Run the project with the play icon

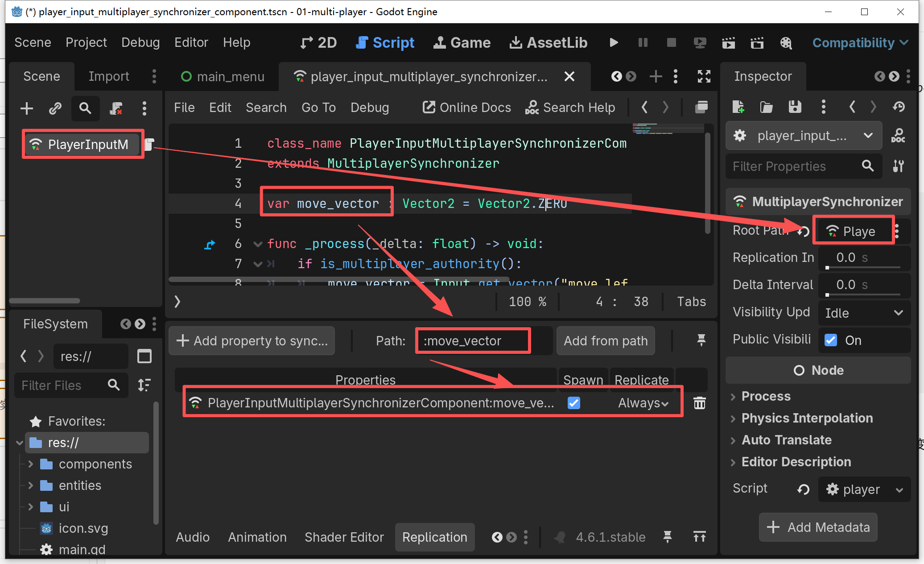(614, 42)
